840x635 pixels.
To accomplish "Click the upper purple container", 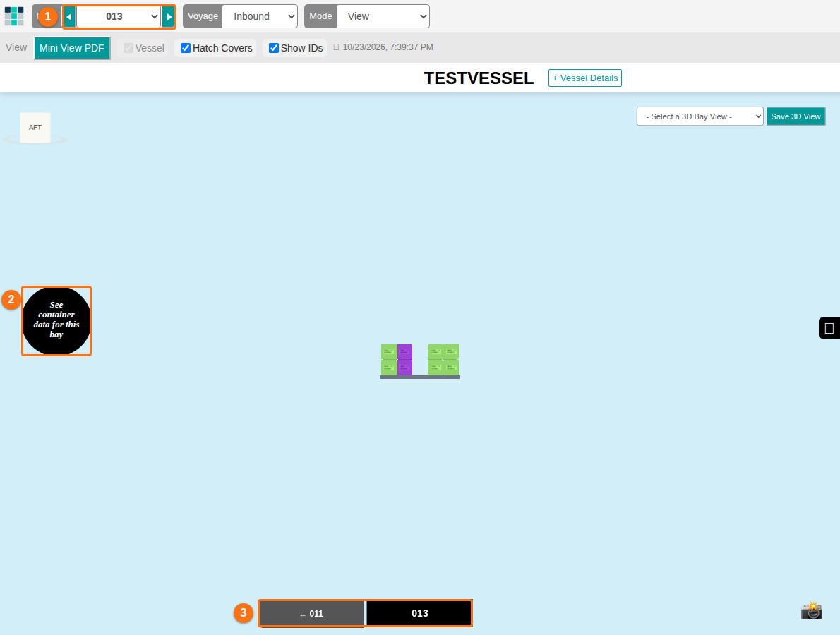I will tap(404, 352).
